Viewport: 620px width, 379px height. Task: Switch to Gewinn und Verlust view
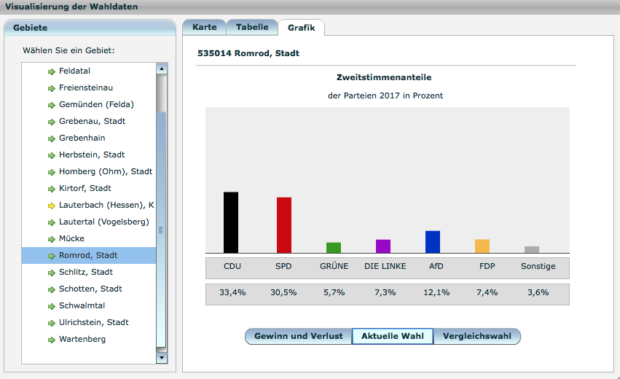coord(299,336)
